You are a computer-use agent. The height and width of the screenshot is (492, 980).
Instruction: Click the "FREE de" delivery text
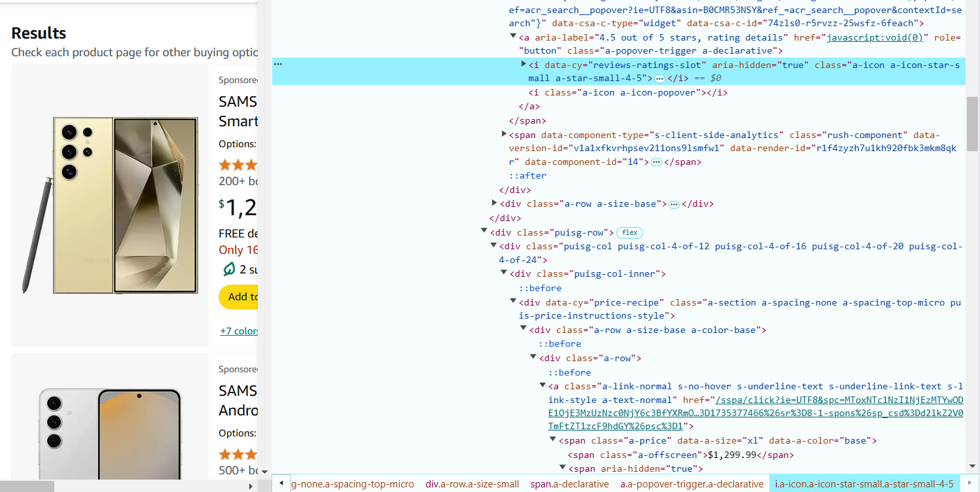(238, 234)
